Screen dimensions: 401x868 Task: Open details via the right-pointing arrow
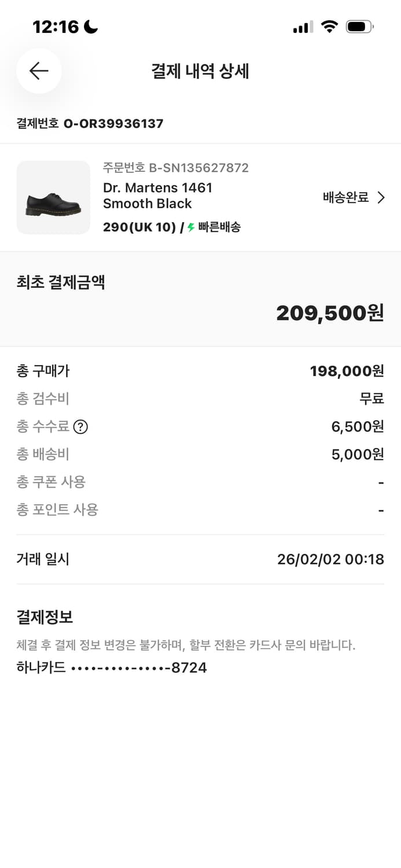tap(381, 197)
